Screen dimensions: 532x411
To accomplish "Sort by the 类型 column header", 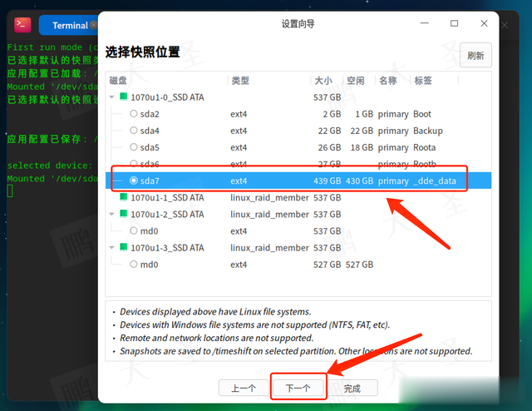I will point(240,81).
